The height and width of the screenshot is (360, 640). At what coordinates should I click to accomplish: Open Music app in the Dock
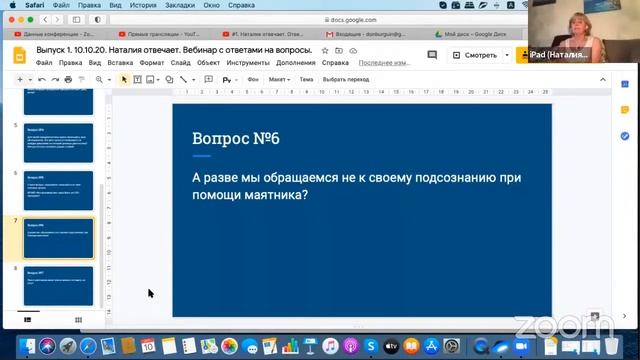click(x=330, y=346)
